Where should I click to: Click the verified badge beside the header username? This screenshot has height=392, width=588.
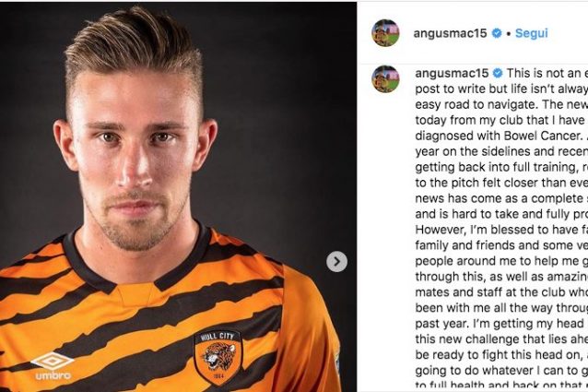[497, 33]
